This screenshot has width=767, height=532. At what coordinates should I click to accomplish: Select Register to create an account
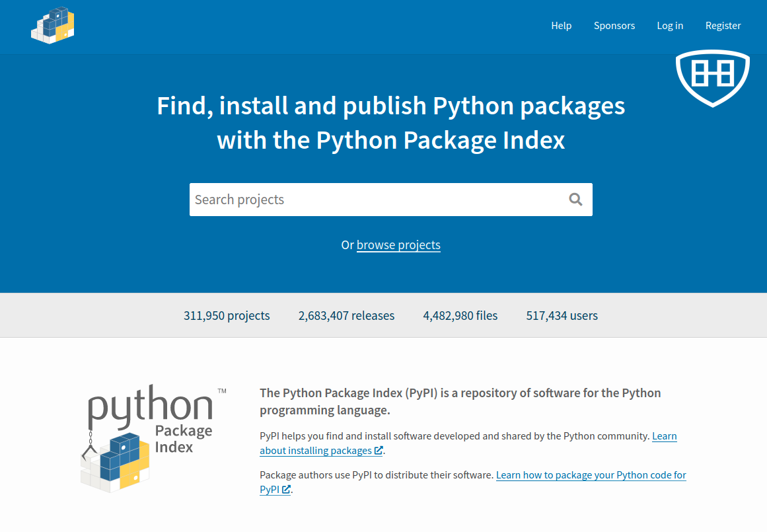click(x=723, y=26)
